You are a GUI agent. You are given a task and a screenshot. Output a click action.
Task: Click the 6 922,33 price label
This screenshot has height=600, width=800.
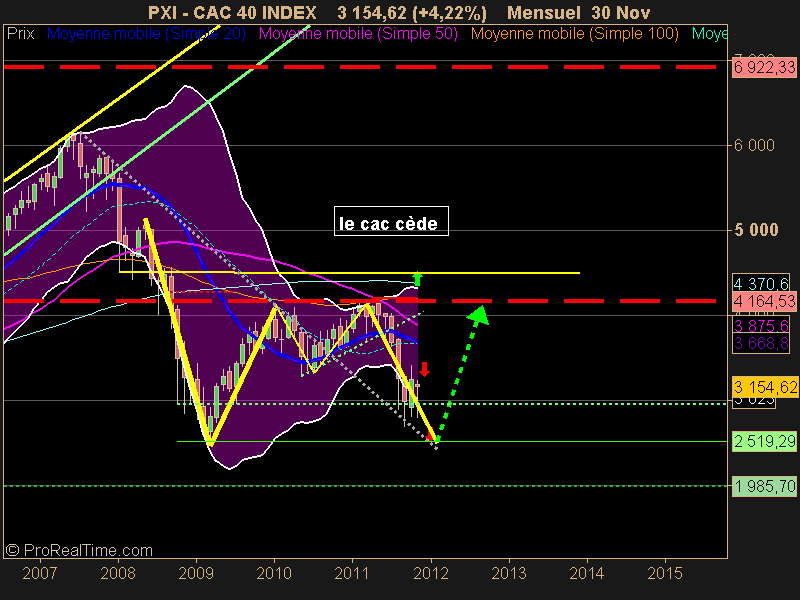[764, 67]
